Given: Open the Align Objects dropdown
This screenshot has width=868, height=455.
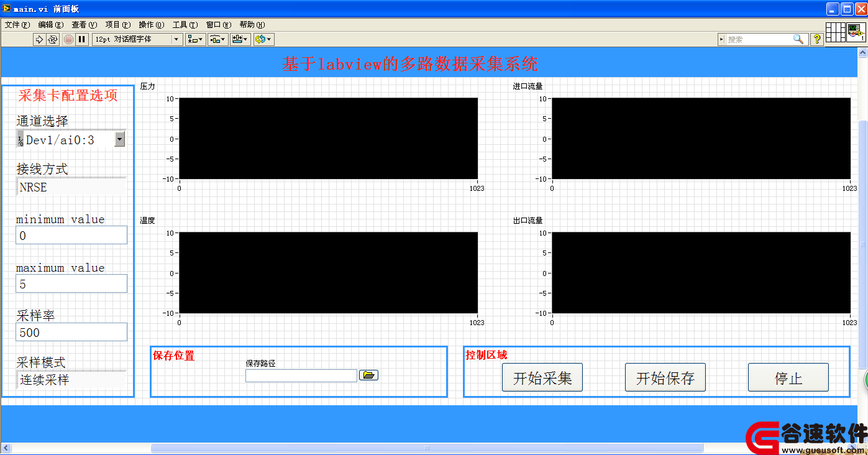Looking at the screenshot, I should [196, 39].
